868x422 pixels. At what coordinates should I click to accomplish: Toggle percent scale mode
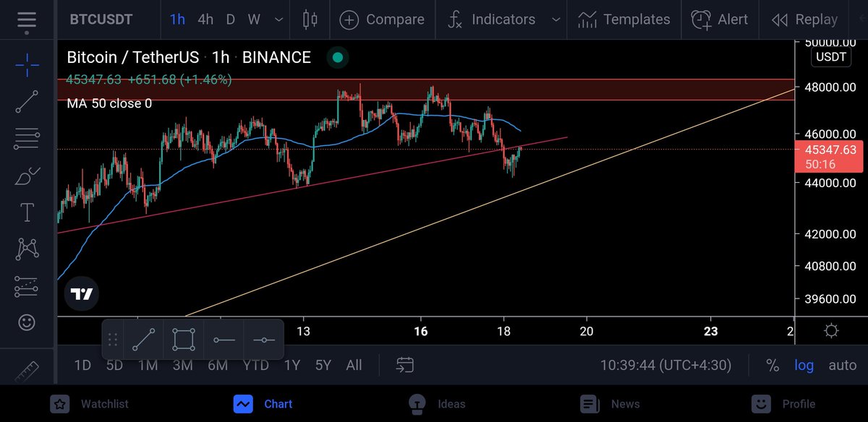773,365
